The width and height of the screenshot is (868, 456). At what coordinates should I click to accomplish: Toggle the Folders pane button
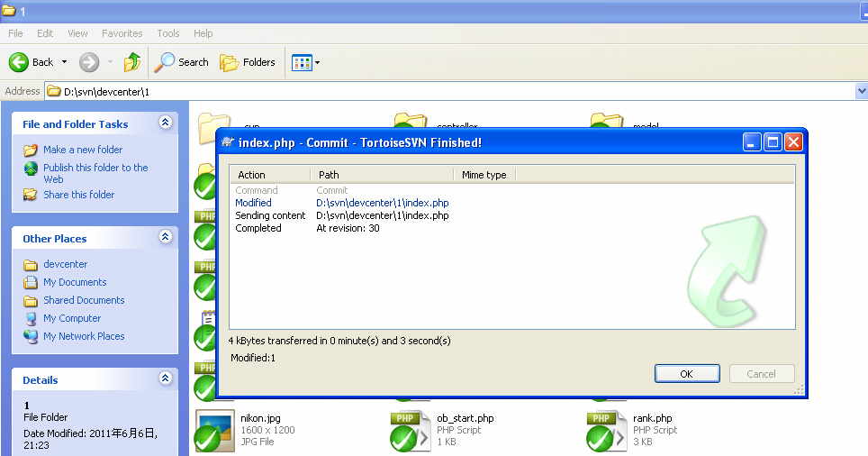(248, 62)
